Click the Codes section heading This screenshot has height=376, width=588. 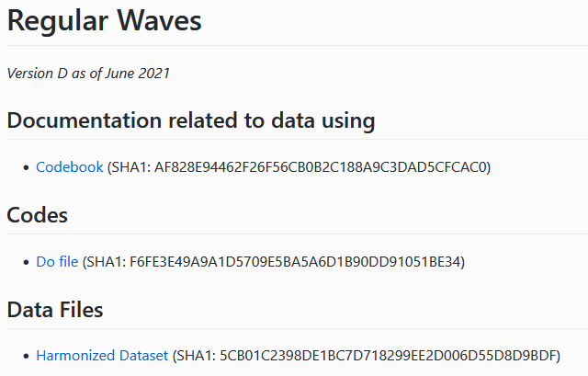[x=37, y=215]
